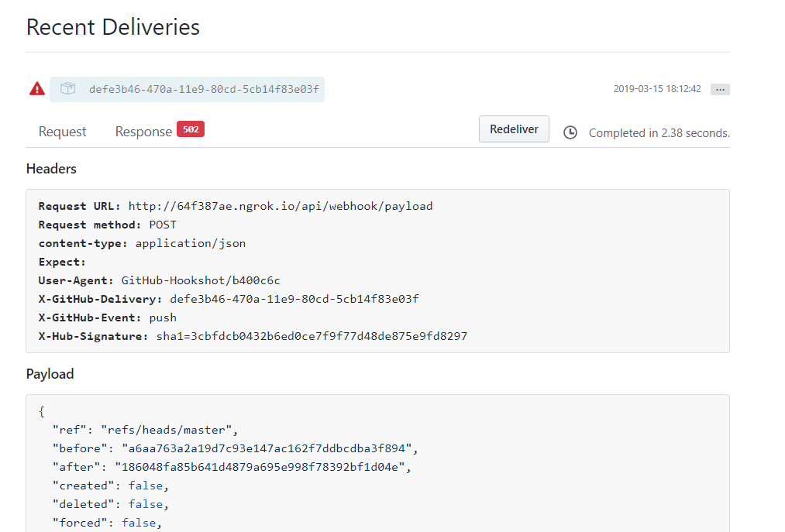Click the X-Hub-Signature sha1 value
Screen dimensions: 785x532
click(312, 336)
